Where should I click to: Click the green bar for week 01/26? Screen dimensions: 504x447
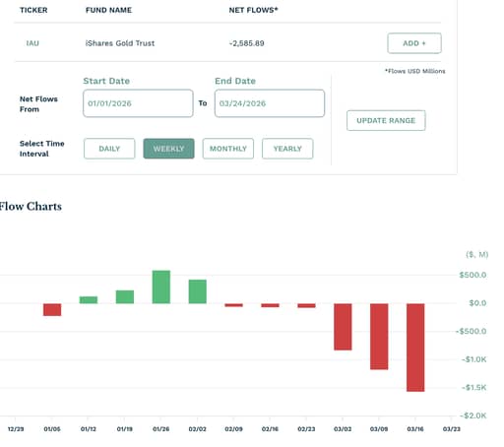pos(161,287)
